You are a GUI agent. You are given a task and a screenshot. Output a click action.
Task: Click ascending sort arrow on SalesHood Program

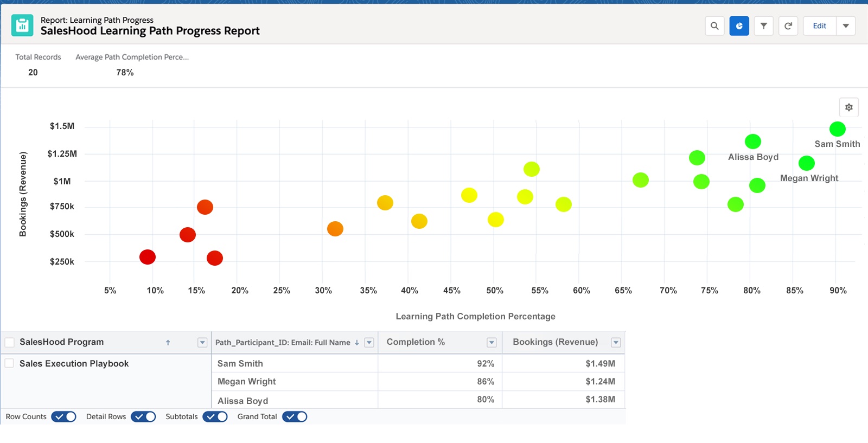click(x=168, y=343)
